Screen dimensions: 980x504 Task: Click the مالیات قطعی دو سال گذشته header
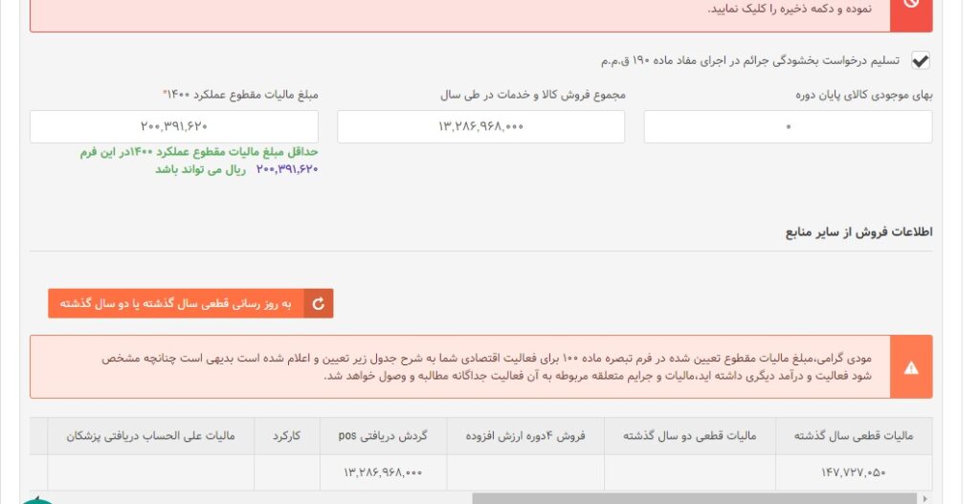pos(689,436)
